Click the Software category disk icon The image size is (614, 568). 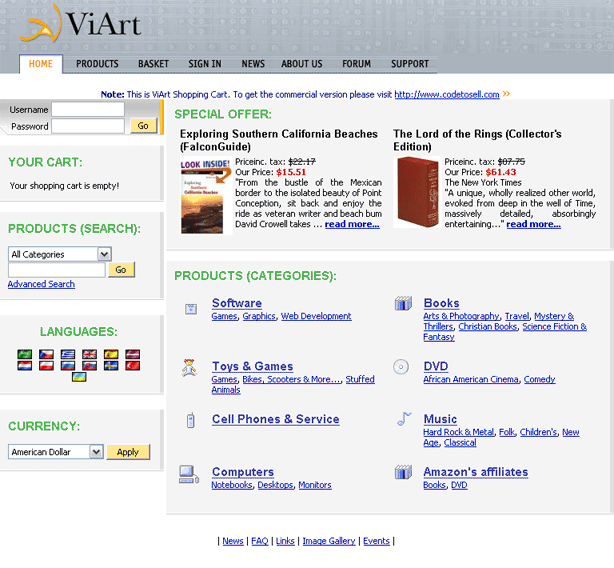coord(191,309)
